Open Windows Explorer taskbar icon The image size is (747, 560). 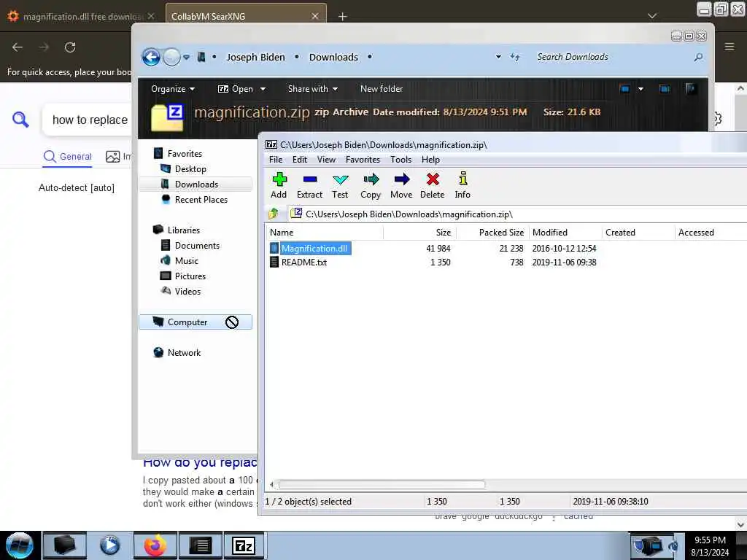coord(65,545)
